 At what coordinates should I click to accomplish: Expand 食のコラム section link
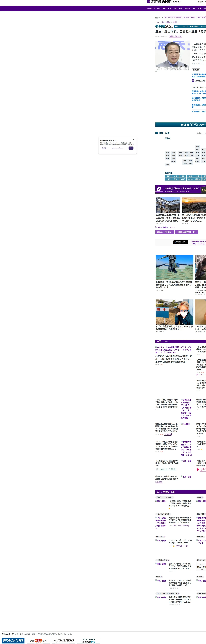(x=161, y=537)
